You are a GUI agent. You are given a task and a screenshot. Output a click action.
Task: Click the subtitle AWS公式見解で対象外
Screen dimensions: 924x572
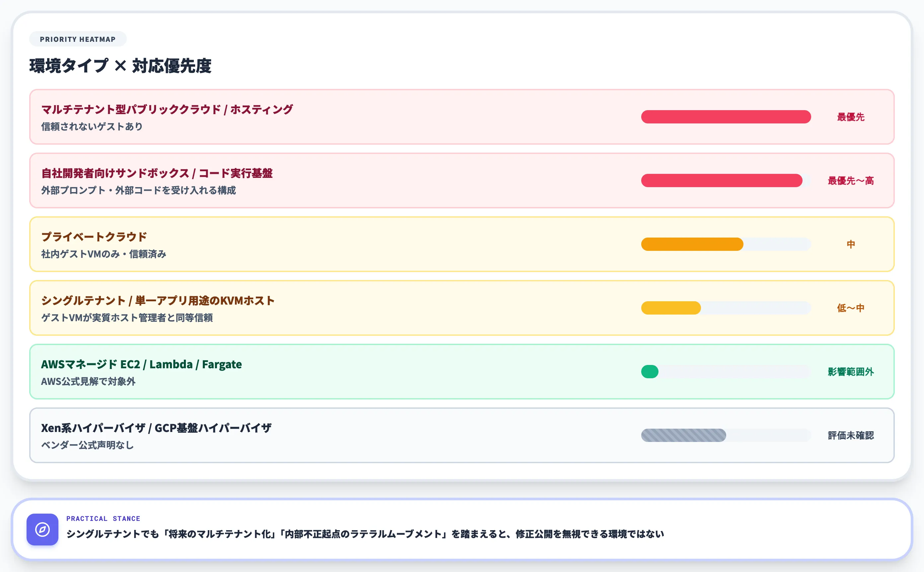coord(88,381)
